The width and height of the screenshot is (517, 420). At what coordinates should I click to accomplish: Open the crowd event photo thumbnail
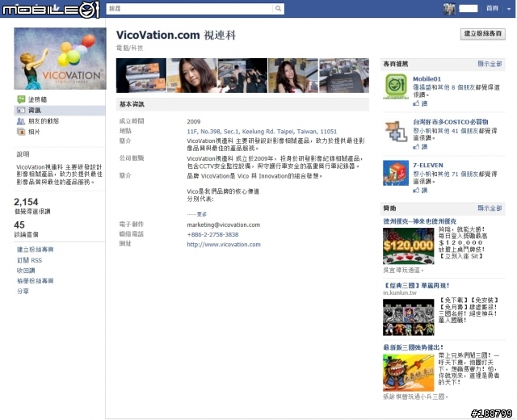242,75
